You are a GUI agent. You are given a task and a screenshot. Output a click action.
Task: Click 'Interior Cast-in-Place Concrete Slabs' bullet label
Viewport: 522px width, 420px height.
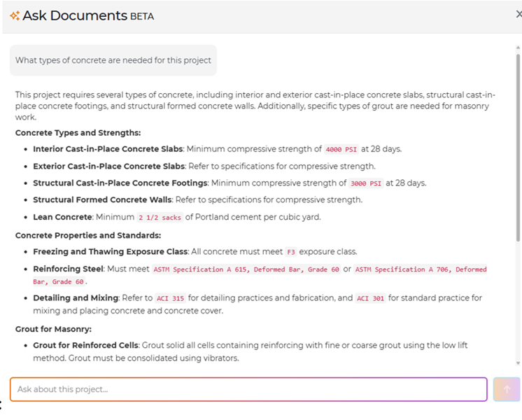pos(108,149)
